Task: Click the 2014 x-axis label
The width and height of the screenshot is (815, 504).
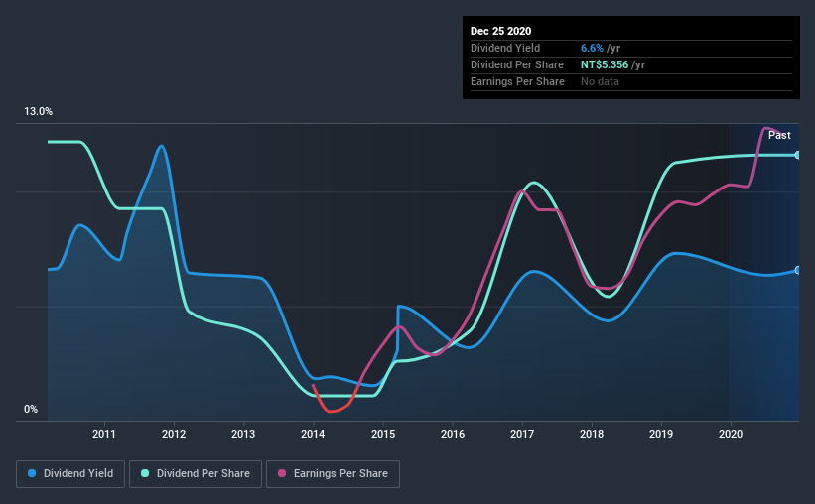Action: 313,434
